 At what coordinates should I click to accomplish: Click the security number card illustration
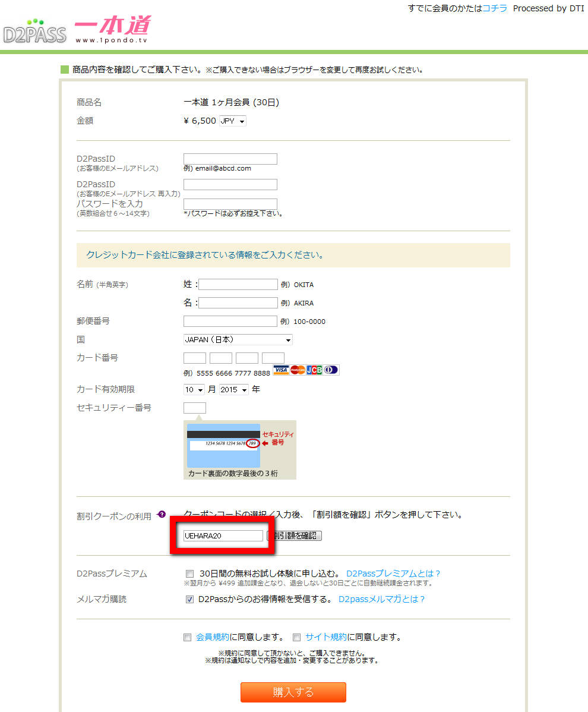click(239, 449)
